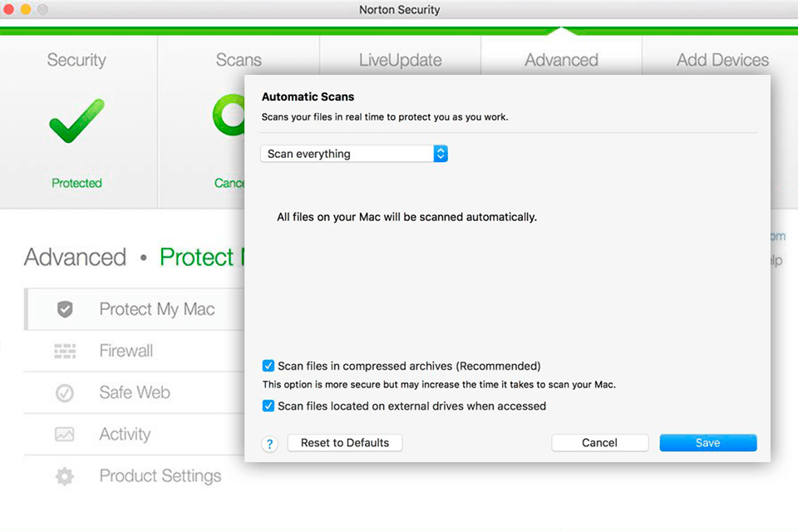Select Firewall in the sidebar list

pyautogui.click(x=126, y=351)
